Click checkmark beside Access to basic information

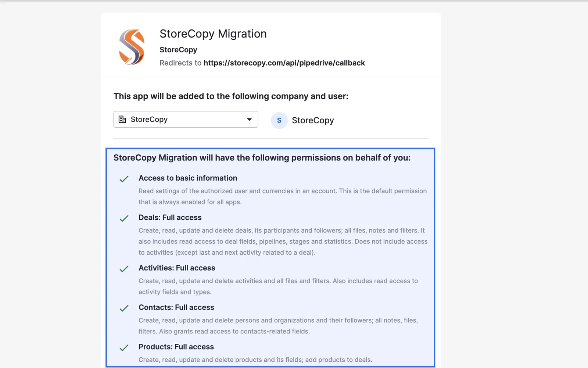pyautogui.click(x=124, y=179)
